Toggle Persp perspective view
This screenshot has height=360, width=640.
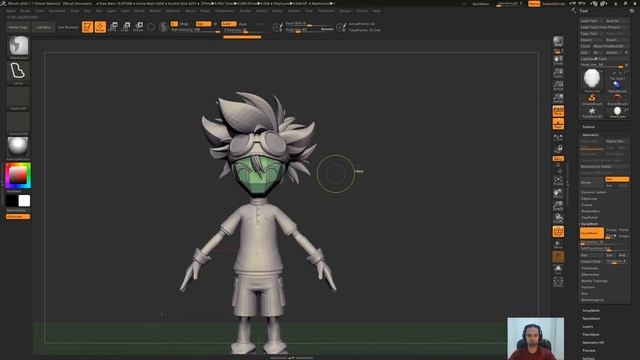(x=558, y=111)
